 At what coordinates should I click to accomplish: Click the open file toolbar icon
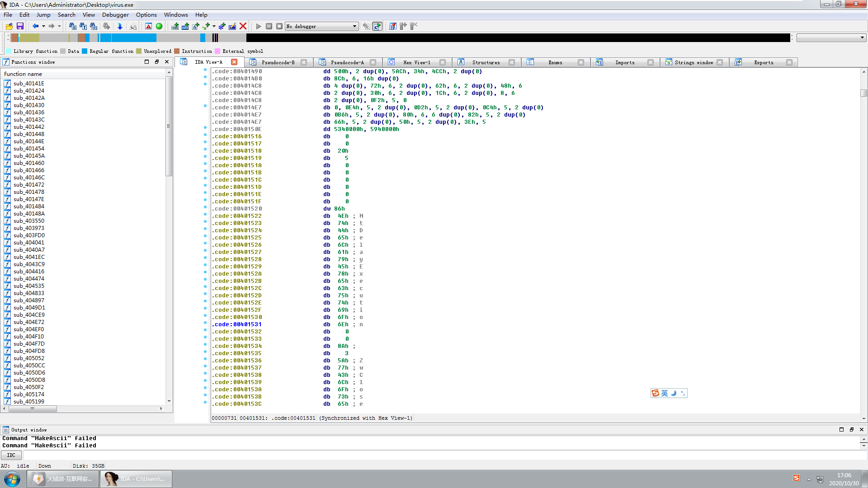(x=9, y=26)
